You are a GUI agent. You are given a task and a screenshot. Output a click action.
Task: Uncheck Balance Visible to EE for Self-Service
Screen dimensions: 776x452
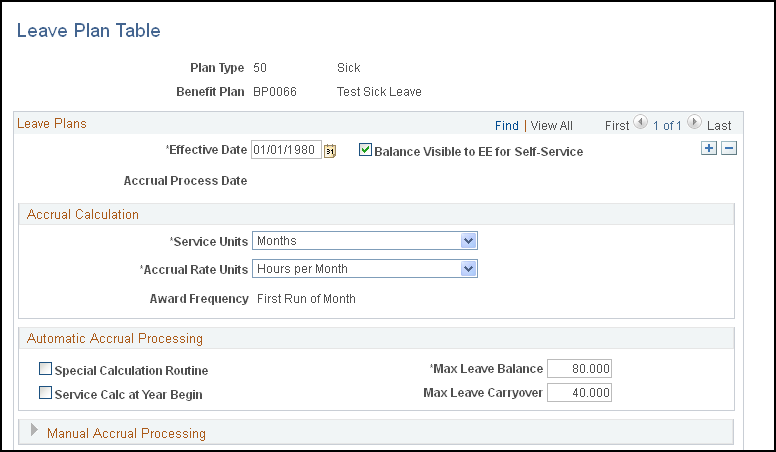tap(365, 150)
